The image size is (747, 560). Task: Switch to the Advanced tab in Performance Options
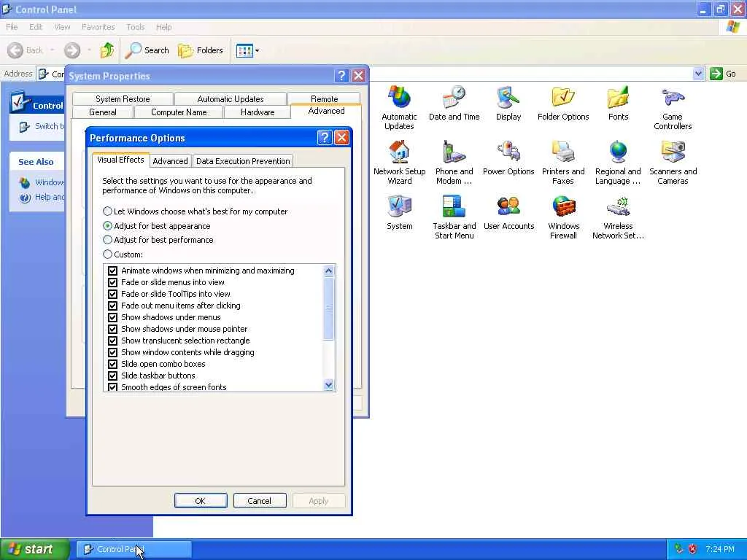point(170,161)
